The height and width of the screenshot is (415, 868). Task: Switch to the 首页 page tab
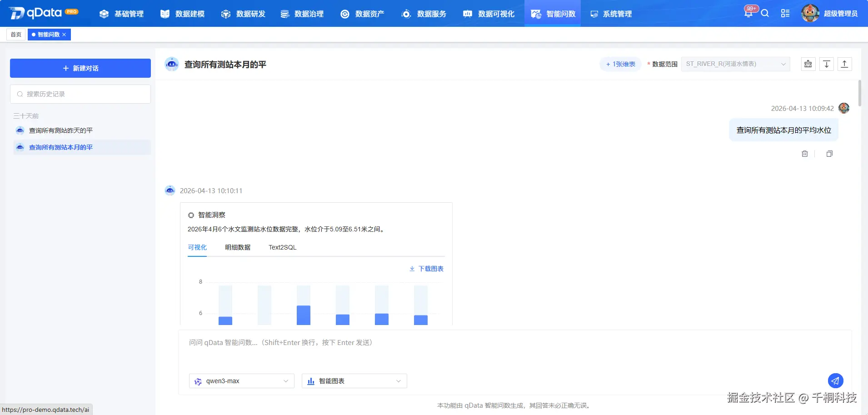(16, 35)
